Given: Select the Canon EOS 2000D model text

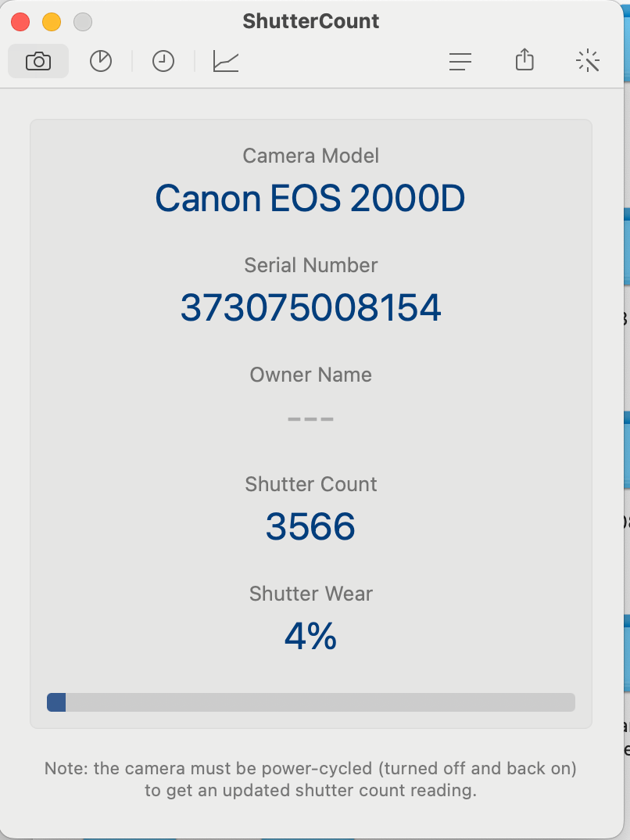Looking at the screenshot, I should pyautogui.click(x=310, y=199).
